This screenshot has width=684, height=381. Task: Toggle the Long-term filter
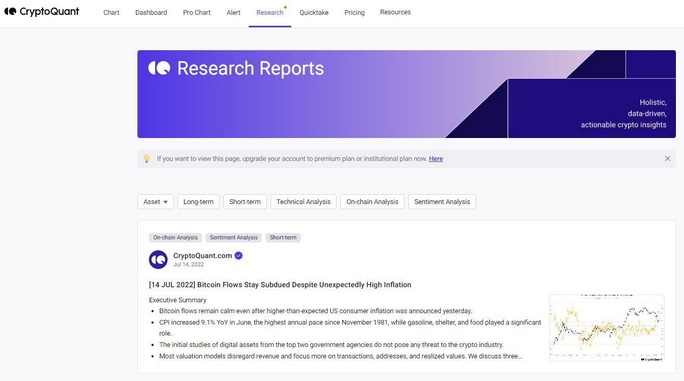[198, 202]
